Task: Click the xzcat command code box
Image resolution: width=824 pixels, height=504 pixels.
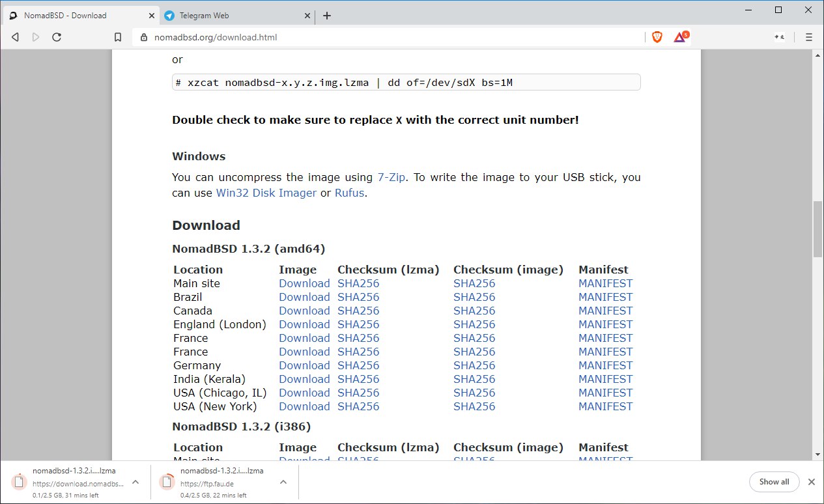Action: click(406, 82)
